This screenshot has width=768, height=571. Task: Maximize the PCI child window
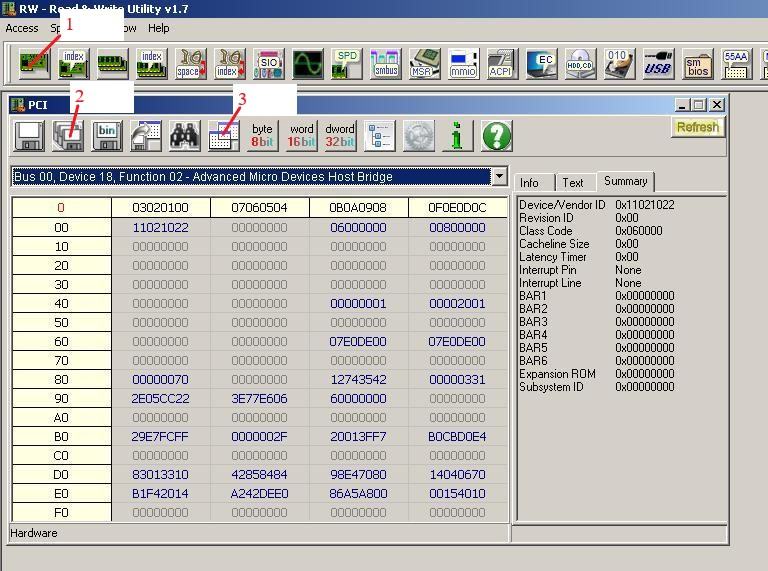coord(699,105)
